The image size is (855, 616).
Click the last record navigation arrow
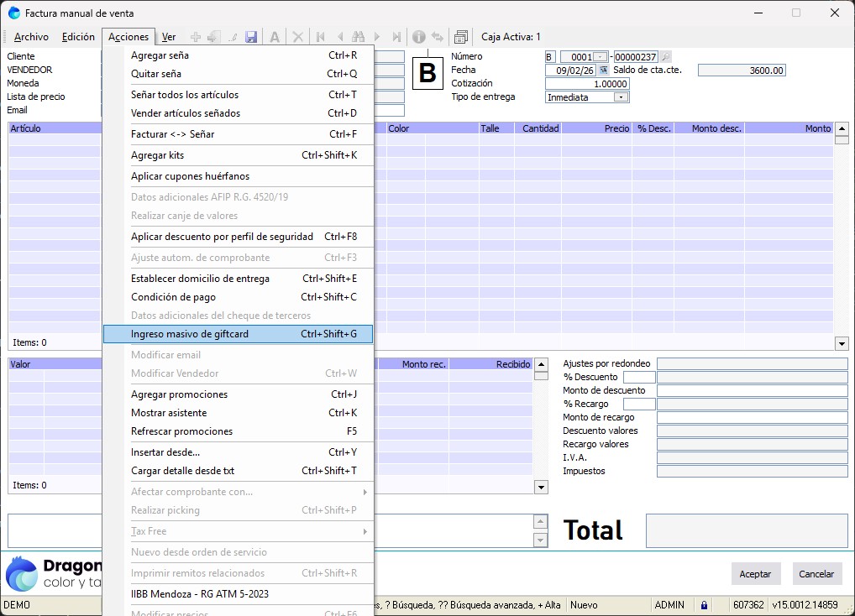coord(396,37)
